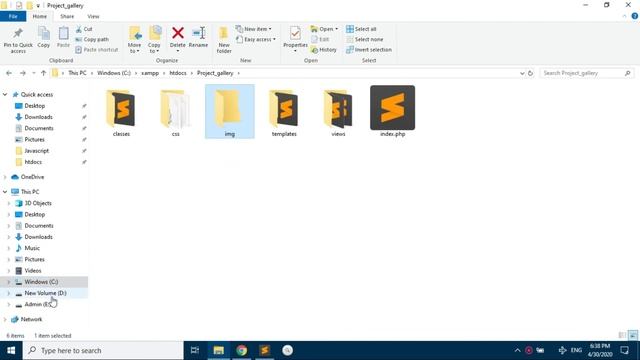Click htdocs breadcrumb in address bar
This screenshot has width=640, height=360.
(178, 73)
